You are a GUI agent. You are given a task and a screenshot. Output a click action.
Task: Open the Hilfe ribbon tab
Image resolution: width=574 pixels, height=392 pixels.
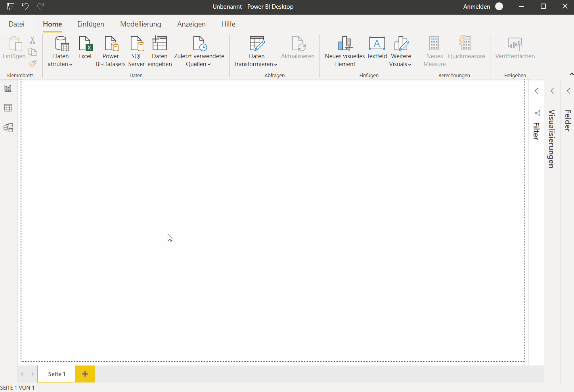tap(228, 24)
